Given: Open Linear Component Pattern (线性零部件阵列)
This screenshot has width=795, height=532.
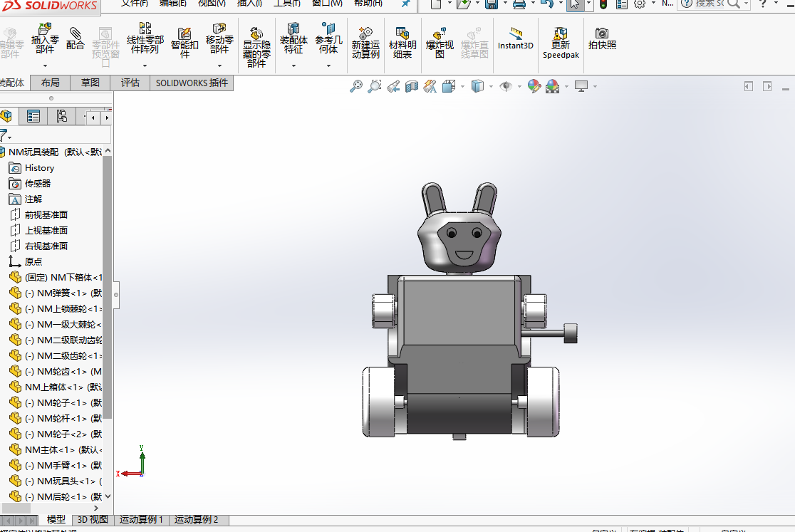Looking at the screenshot, I should (x=145, y=38).
